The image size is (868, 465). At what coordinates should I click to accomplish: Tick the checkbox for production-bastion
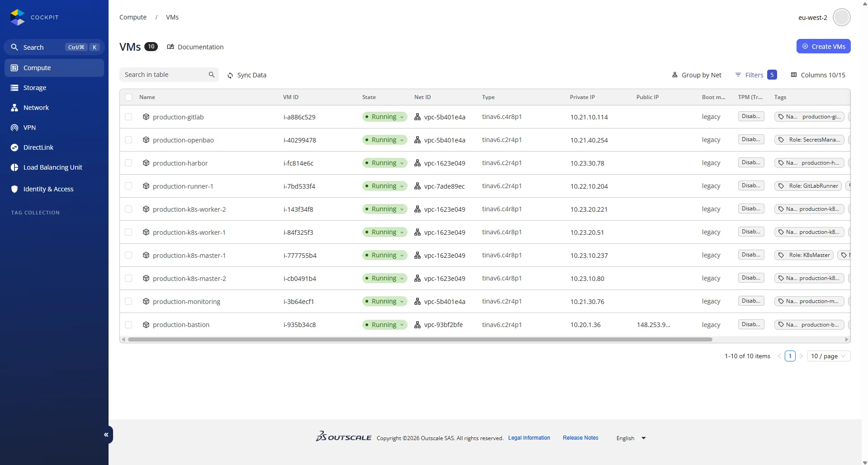pos(128,325)
